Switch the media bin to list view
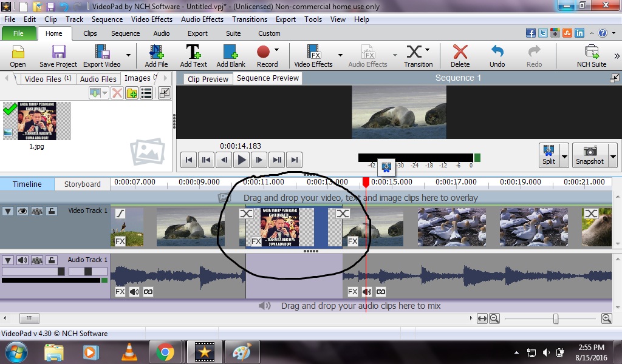Viewport: 622px width, 364px height. click(x=146, y=93)
